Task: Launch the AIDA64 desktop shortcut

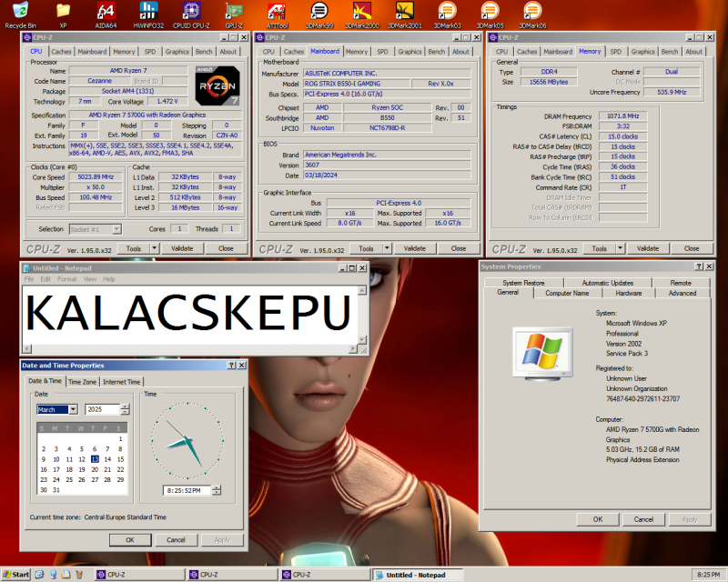Action: point(106,15)
